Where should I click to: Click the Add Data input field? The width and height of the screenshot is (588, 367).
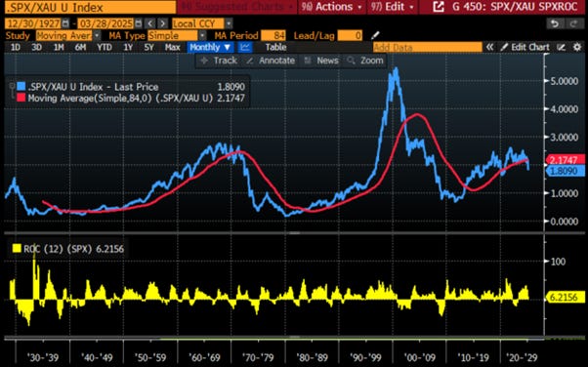pyautogui.click(x=428, y=47)
